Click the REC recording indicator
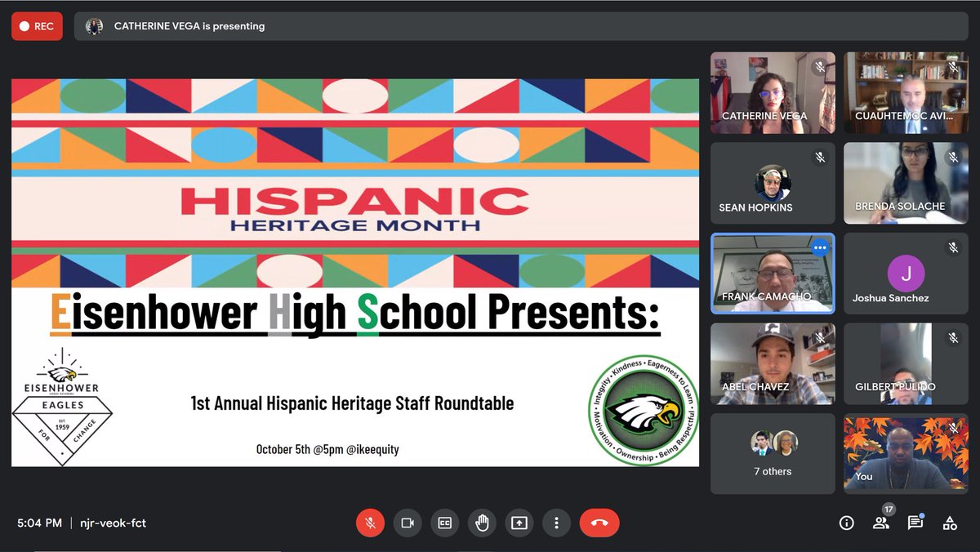Image resolution: width=980 pixels, height=552 pixels. pos(37,26)
